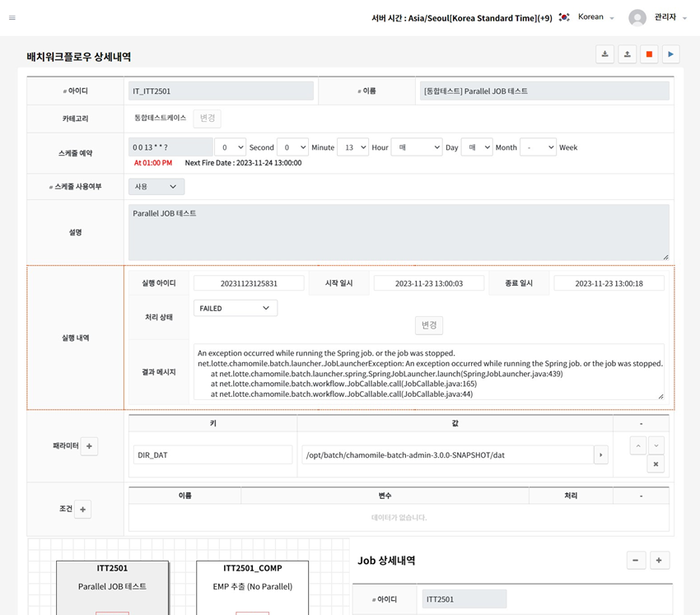Open the Month dropdown
700x615 pixels.
pos(477,147)
